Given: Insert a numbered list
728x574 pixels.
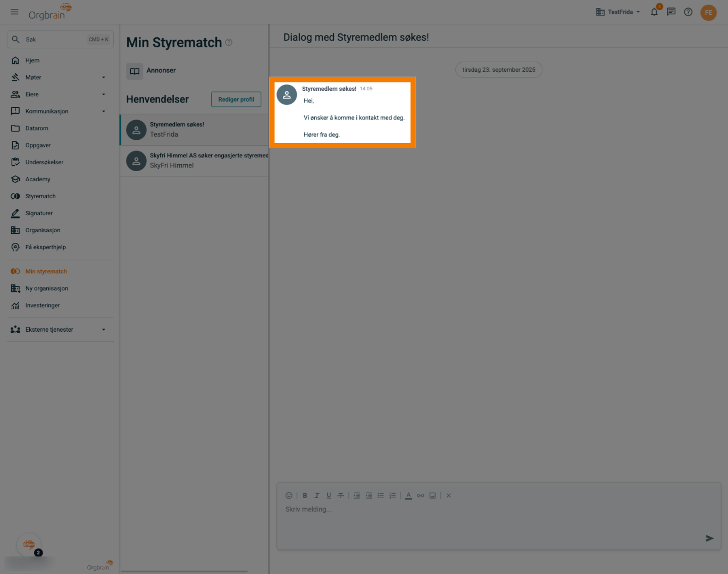Looking at the screenshot, I should [x=392, y=495].
